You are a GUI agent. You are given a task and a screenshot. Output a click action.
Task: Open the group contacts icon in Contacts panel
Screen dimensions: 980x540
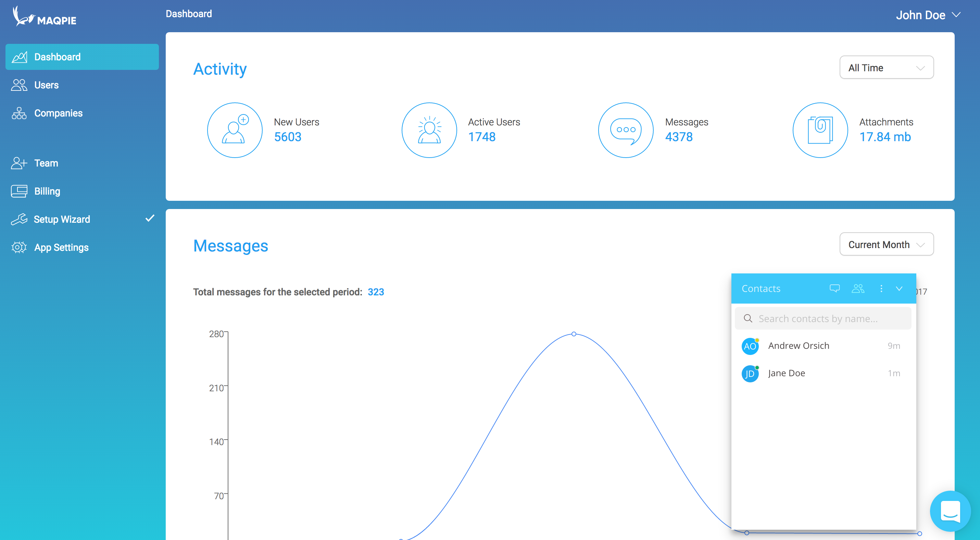857,289
